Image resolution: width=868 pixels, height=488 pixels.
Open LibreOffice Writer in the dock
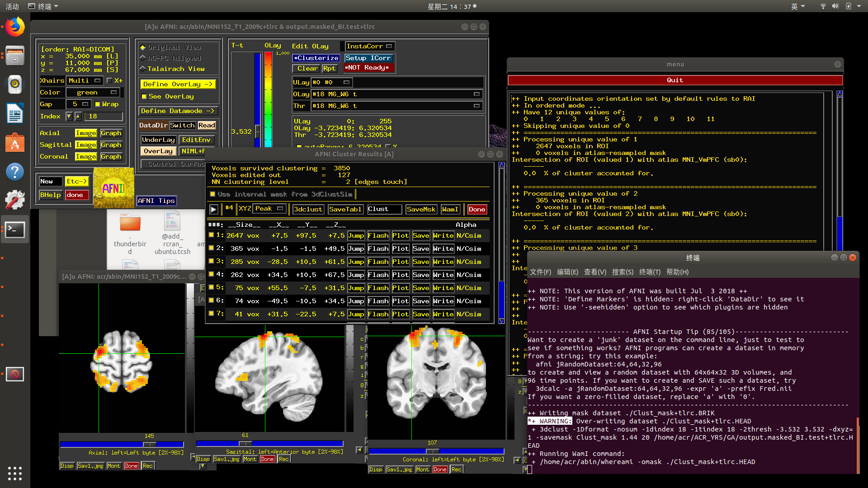[x=15, y=113]
